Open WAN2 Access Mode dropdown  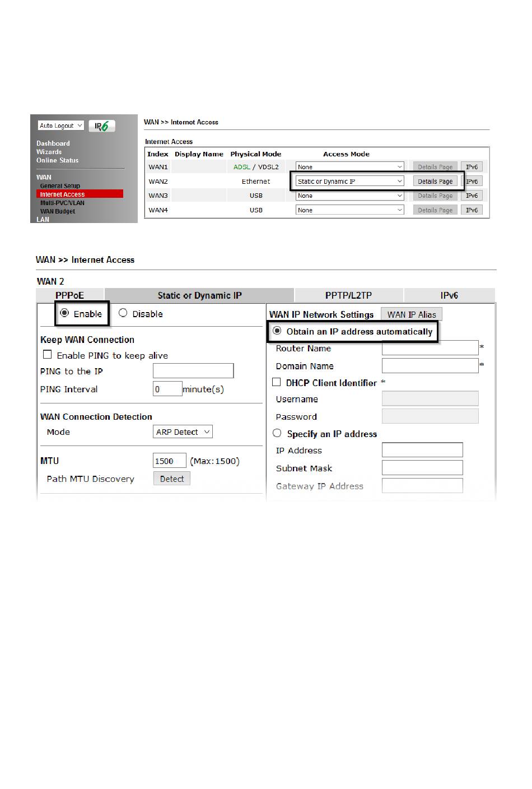tap(350, 182)
